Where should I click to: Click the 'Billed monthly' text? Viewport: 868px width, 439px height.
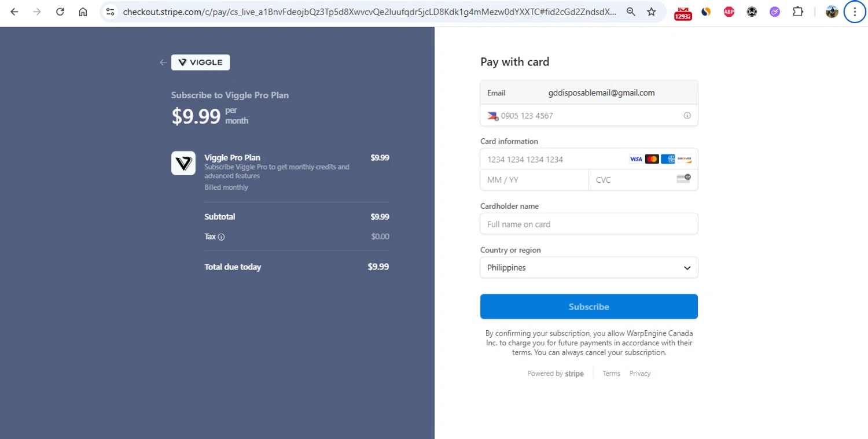tap(226, 187)
